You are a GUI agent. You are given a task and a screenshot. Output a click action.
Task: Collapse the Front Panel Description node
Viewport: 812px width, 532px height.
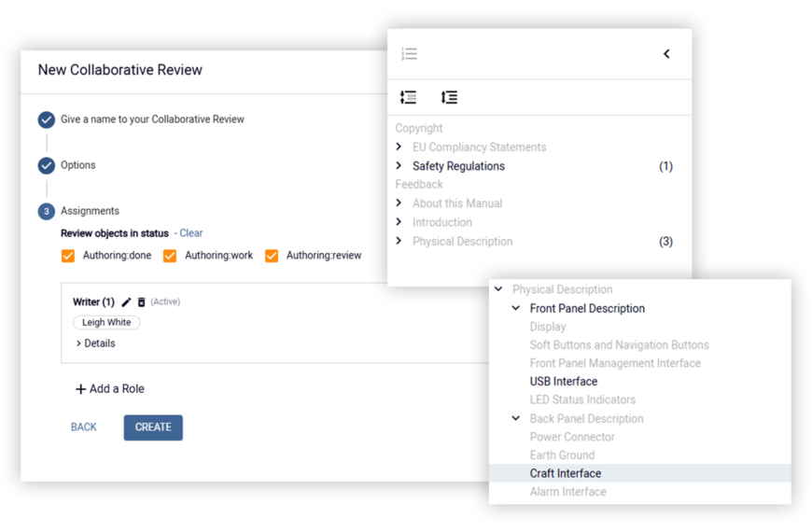(x=516, y=308)
